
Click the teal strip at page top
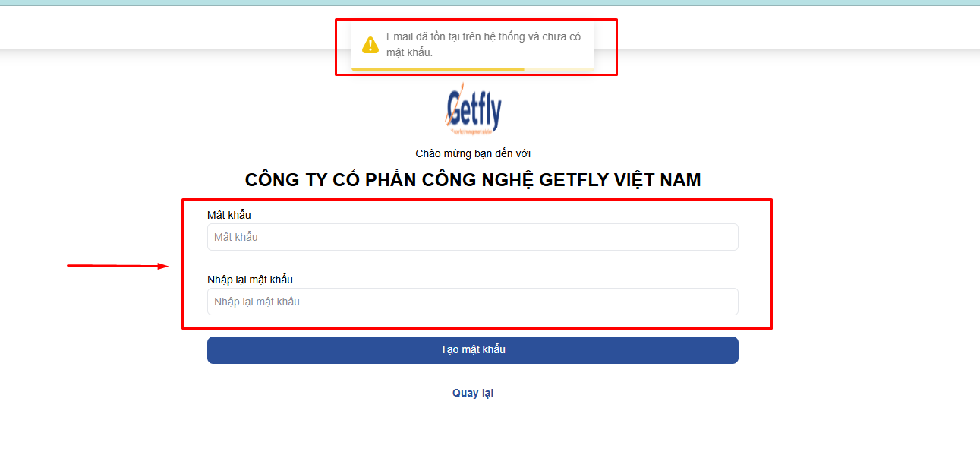[490, 2]
